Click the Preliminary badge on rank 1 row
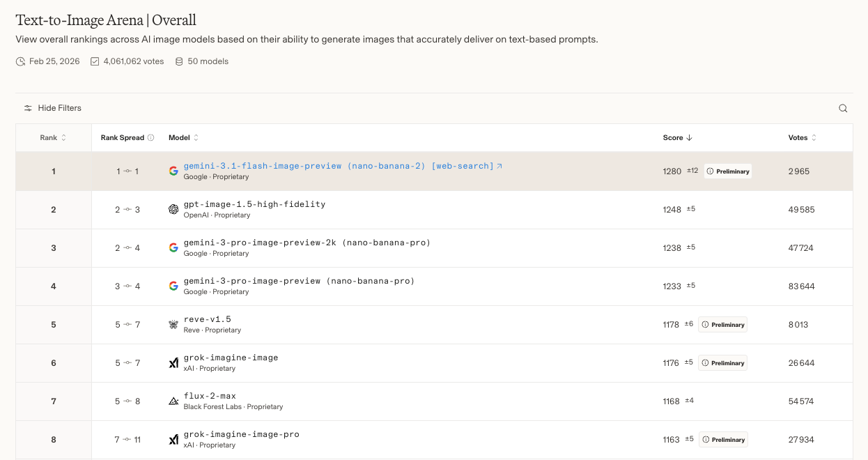 (728, 171)
